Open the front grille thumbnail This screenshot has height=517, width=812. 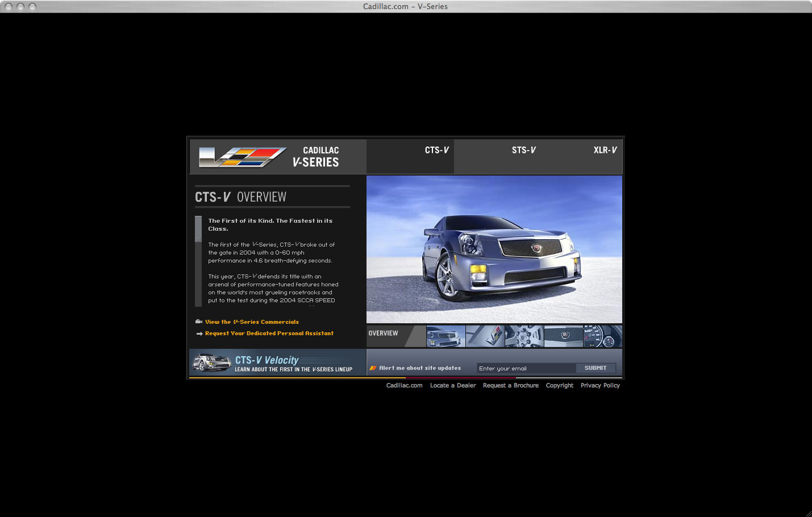tap(564, 336)
